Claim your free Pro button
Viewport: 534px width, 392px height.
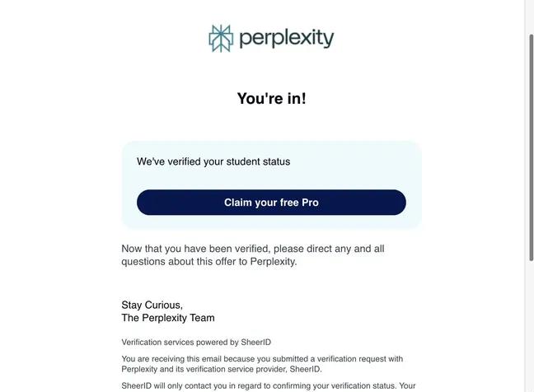tap(271, 203)
